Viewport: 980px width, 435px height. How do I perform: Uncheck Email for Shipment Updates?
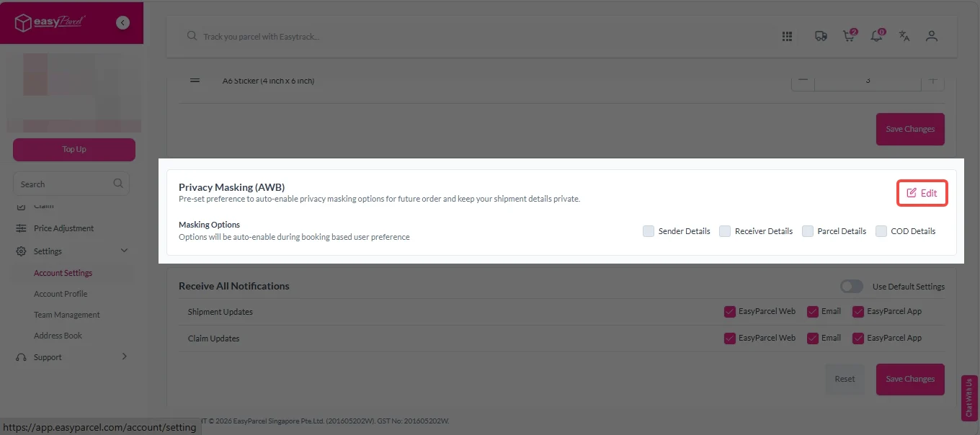(x=813, y=312)
